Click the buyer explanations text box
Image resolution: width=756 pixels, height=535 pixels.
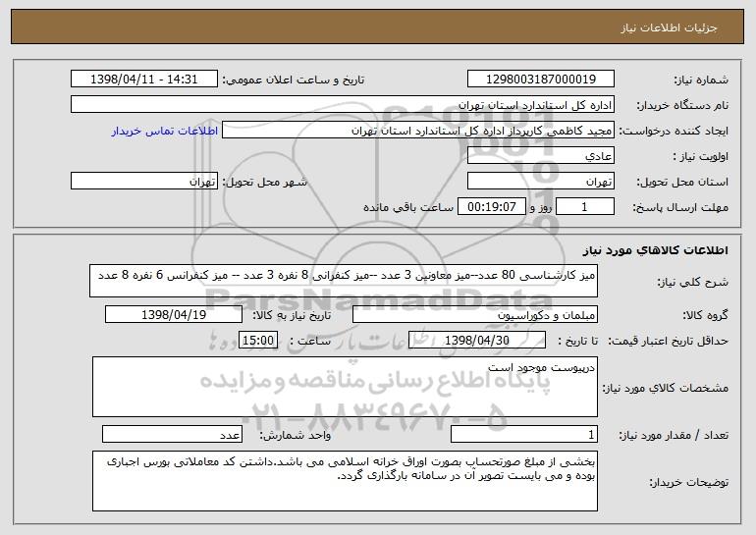coord(345,481)
